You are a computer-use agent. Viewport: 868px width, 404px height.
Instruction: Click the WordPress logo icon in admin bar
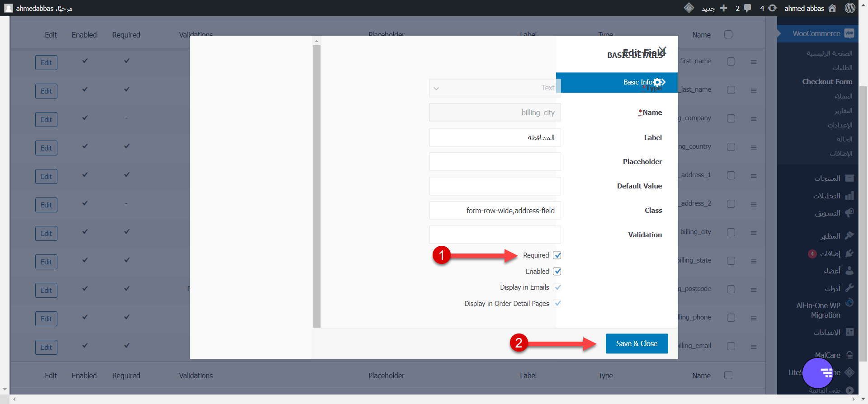(x=850, y=8)
